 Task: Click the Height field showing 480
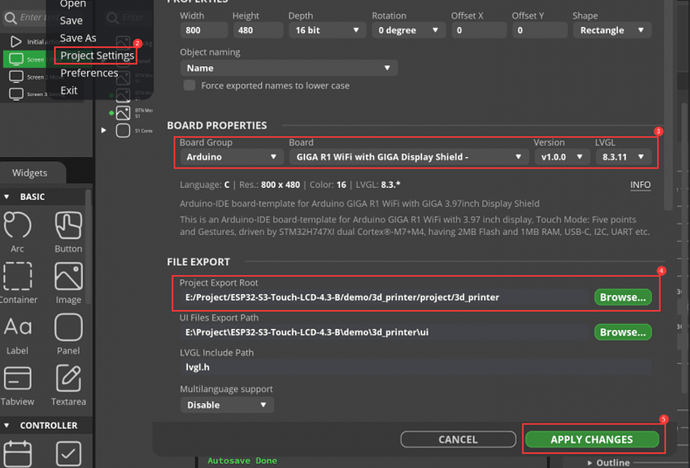(x=257, y=30)
